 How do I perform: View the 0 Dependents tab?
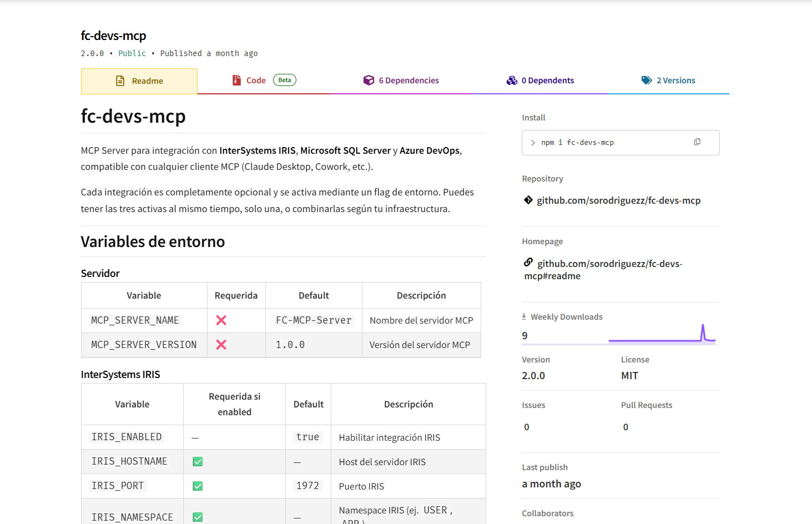coord(540,80)
